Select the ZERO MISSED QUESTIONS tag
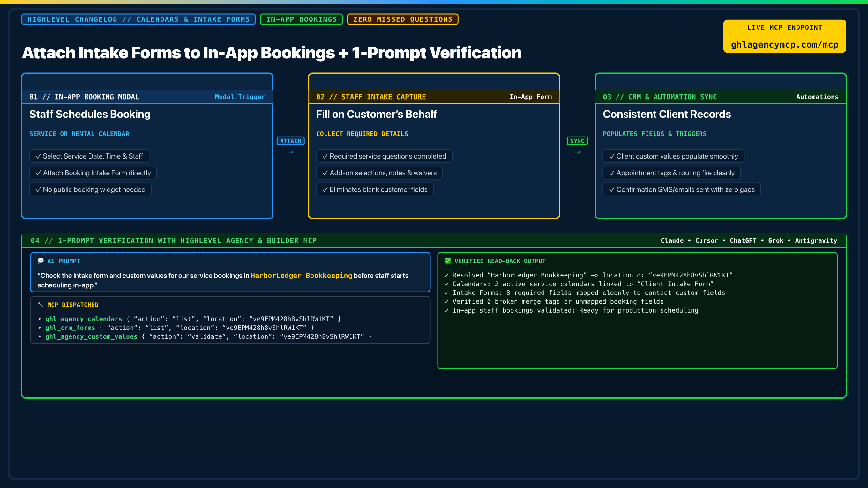The height and width of the screenshot is (488, 868). click(403, 19)
